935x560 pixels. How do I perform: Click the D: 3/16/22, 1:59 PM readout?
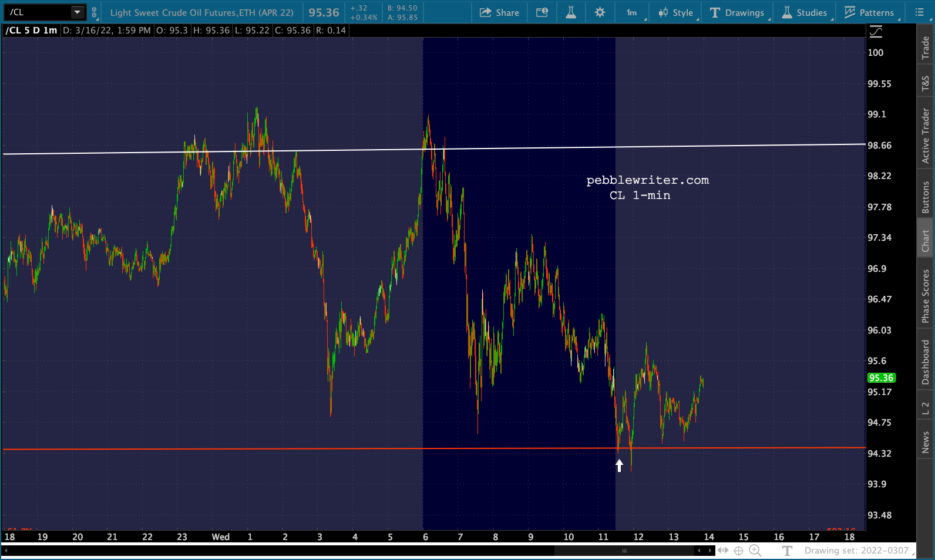(107, 31)
